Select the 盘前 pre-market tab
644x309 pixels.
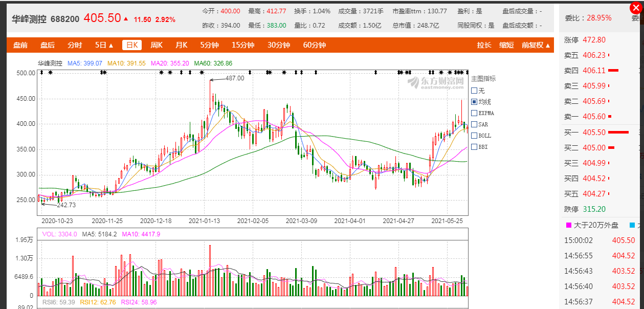click(20, 45)
